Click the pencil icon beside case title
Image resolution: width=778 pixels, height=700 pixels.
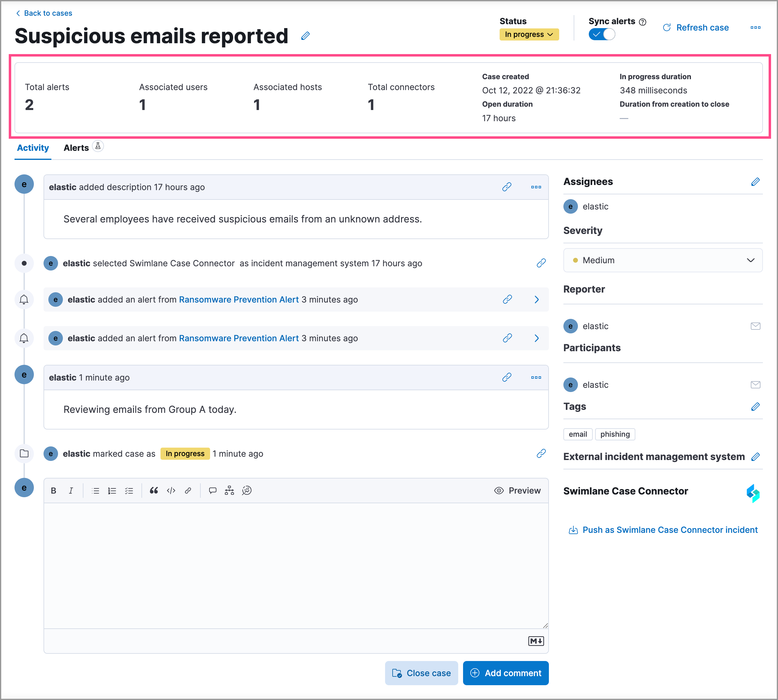pos(305,36)
